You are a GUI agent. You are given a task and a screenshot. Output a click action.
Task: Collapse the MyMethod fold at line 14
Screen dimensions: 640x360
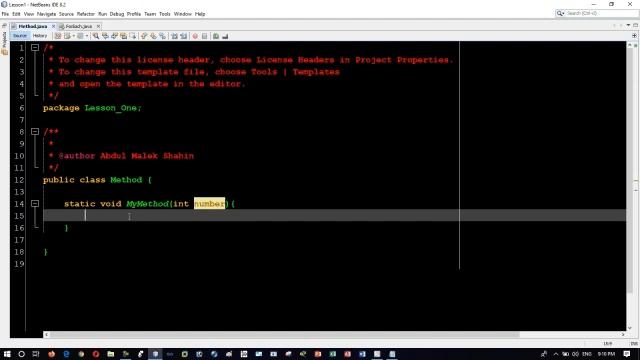click(35, 203)
